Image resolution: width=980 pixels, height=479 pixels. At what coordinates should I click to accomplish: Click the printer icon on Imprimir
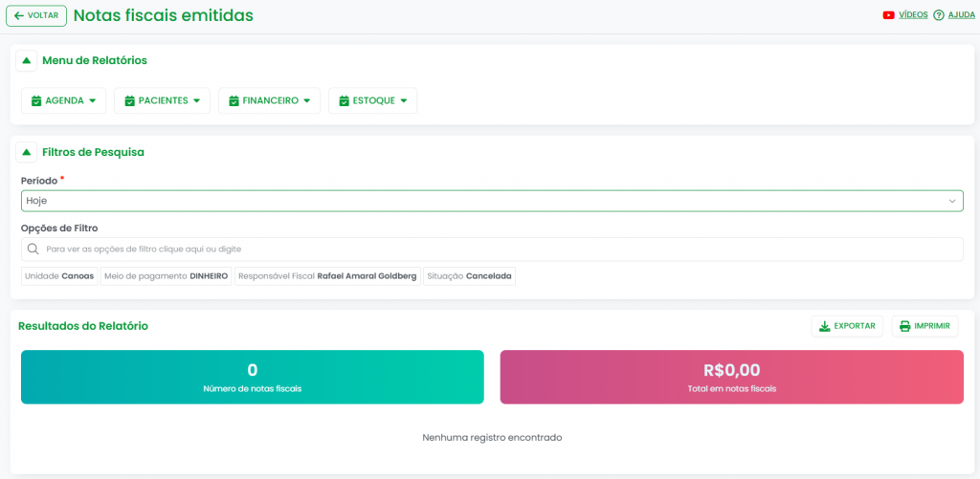pyautogui.click(x=904, y=326)
